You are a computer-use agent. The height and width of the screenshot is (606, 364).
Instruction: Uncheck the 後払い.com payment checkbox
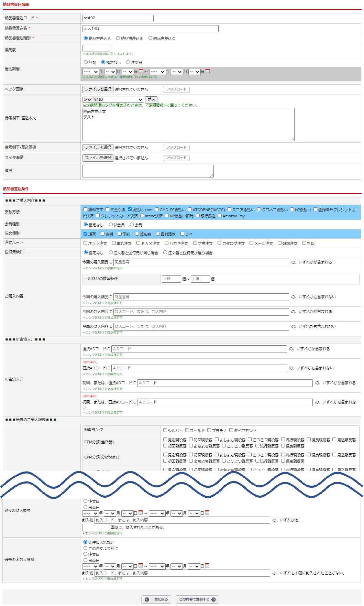point(130,209)
